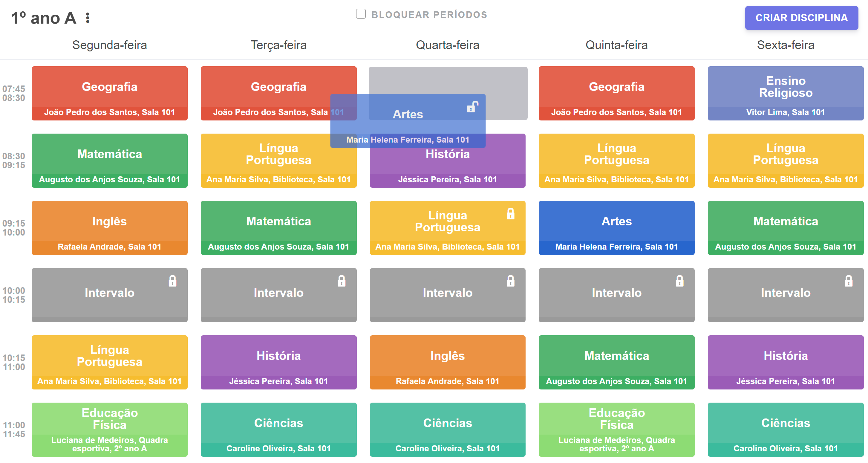The image size is (868, 463).
Task: Click the 07:45–08:30 time label
Action: [x=14, y=93]
